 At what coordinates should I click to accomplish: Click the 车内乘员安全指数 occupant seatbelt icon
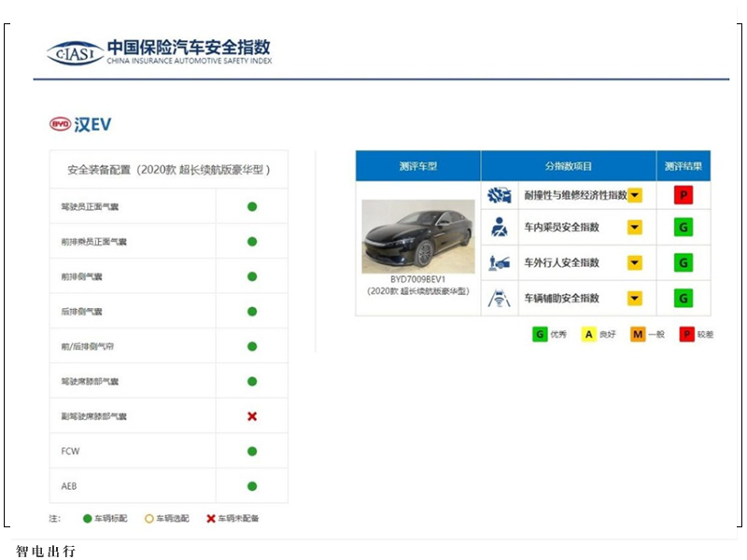point(500,227)
